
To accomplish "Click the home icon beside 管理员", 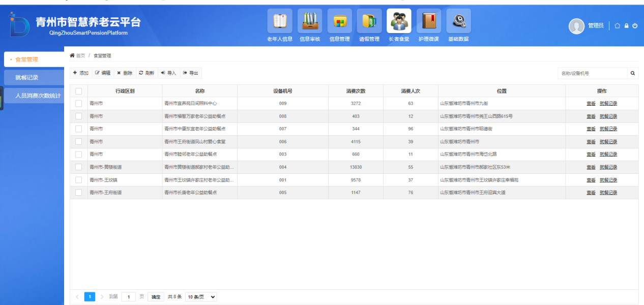I will tap(618, 25).
